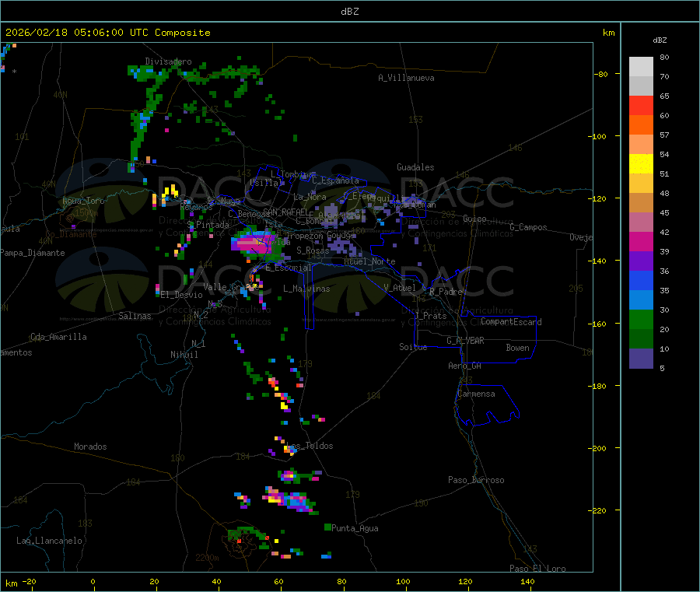Click the A_Villanueva map label
This screenshot has width=700, height=592.
pos(406,78)
